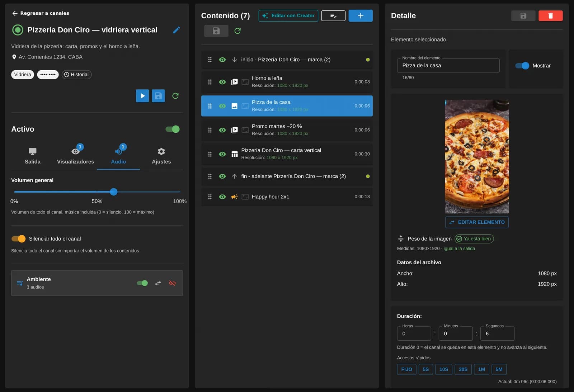Toggle the Mostrar switch

pyautogui.click(x=522, y=66)
